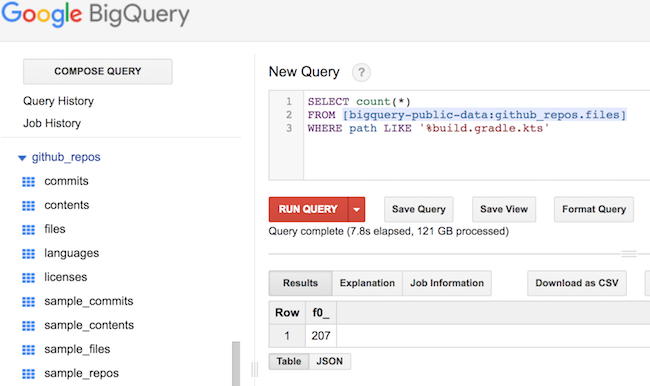
Task: Click the Compose Query button
Action: pyautogui.click(x=98, y=71)
